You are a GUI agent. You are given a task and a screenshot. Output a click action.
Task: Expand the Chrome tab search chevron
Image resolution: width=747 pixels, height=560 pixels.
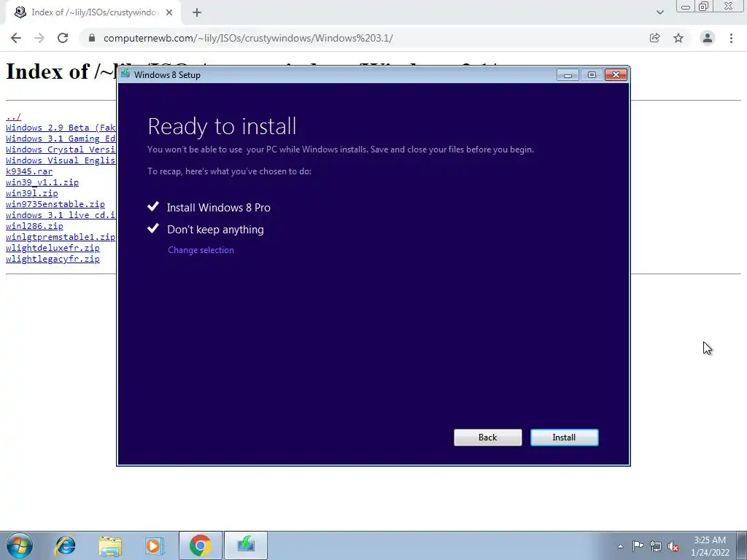(659, 12)
